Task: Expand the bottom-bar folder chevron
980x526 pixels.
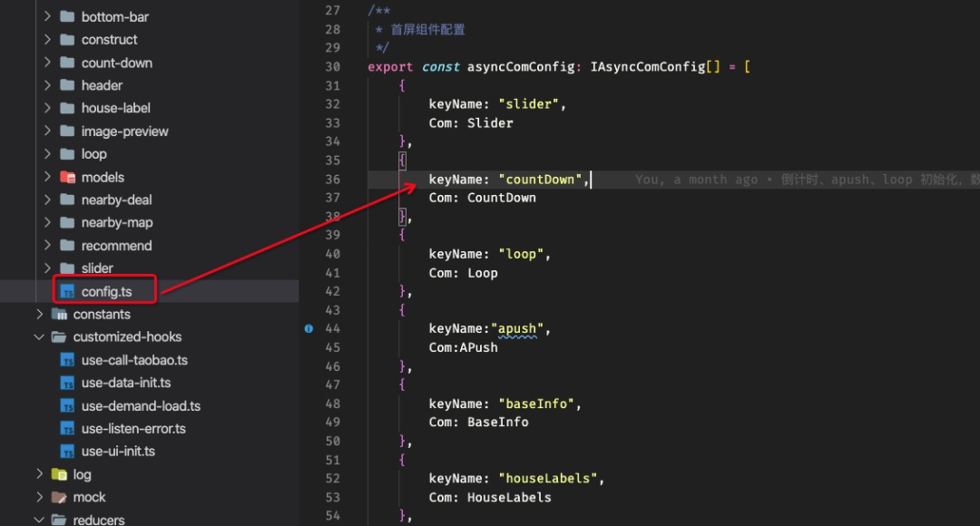Action: click(47, 16)
